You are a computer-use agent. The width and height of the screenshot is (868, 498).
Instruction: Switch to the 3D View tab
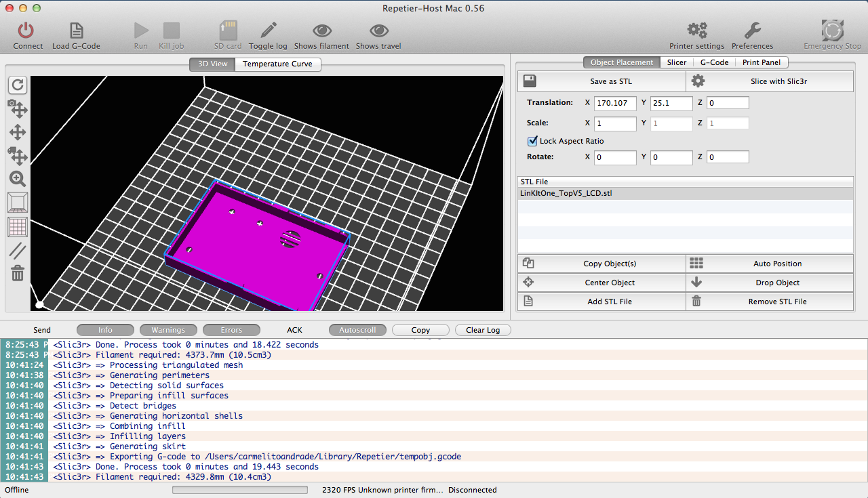coord(212,64)
